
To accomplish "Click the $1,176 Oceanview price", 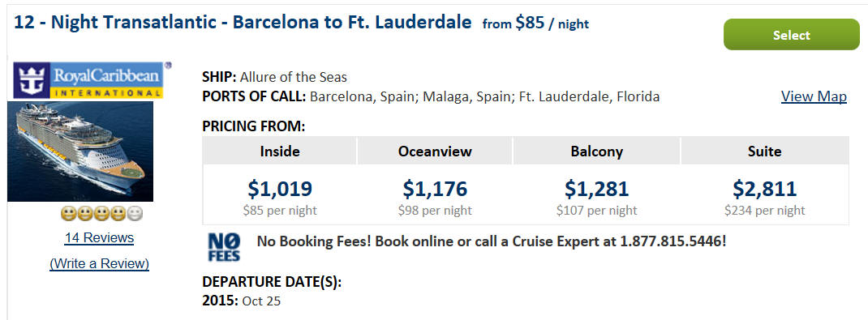I will 435,189.
